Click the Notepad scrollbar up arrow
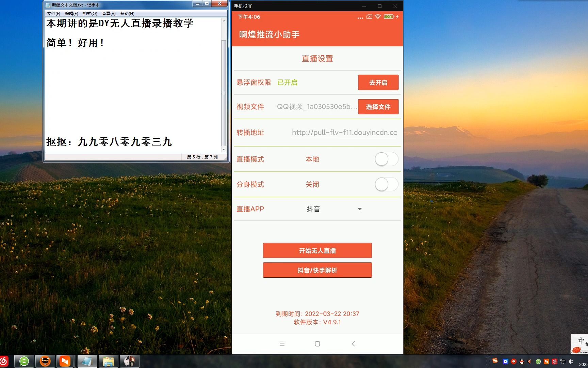This screenshot has height=368, width=588. click(x=224, y=21)
